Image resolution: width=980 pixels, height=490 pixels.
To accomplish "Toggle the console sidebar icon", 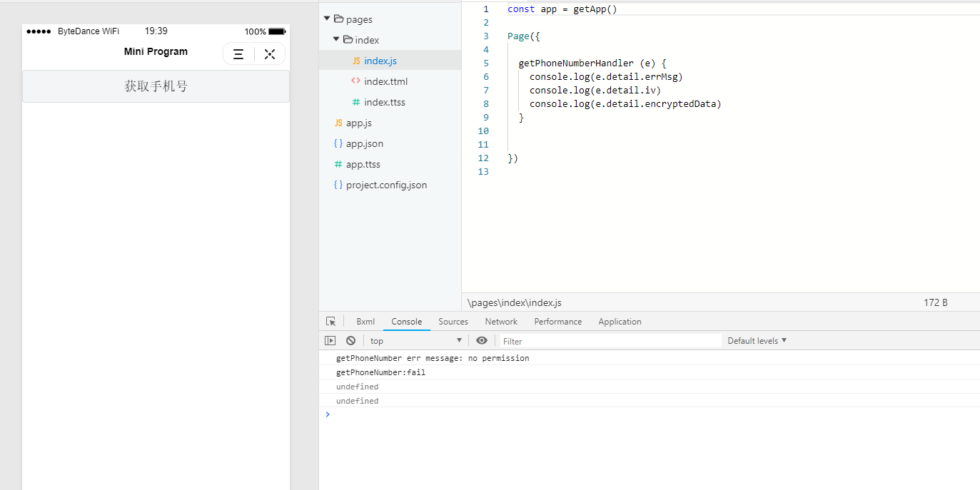I will click(x=330, y=341).
